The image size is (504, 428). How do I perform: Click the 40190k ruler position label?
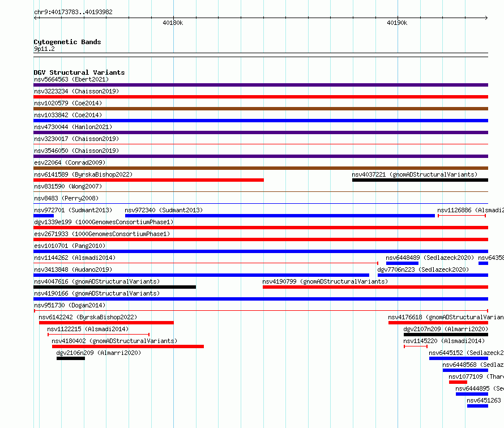tap(397, 23)
